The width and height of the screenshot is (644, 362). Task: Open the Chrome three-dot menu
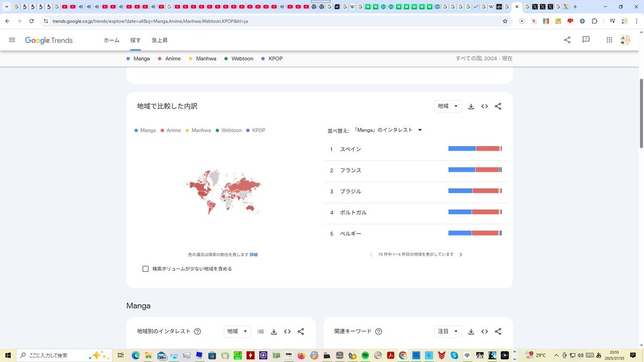click(x=636, y=21)
